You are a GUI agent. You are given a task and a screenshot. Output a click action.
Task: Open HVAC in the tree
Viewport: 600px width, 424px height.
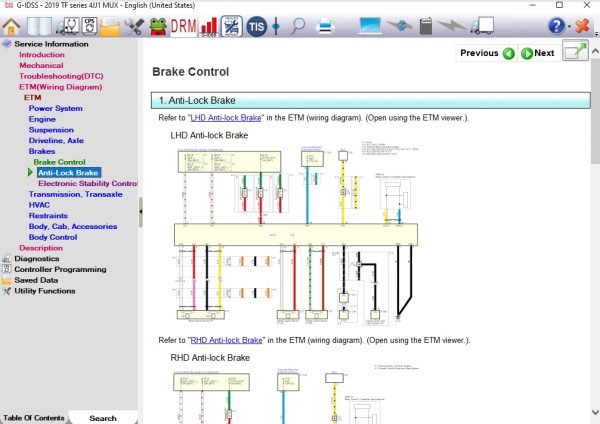coord(39,205)
